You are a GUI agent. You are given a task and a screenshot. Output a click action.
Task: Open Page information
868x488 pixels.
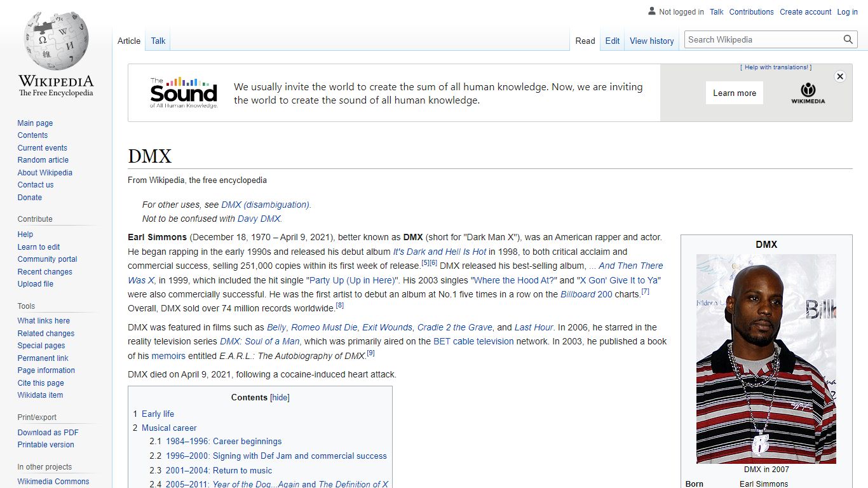(x=46, y=370)
